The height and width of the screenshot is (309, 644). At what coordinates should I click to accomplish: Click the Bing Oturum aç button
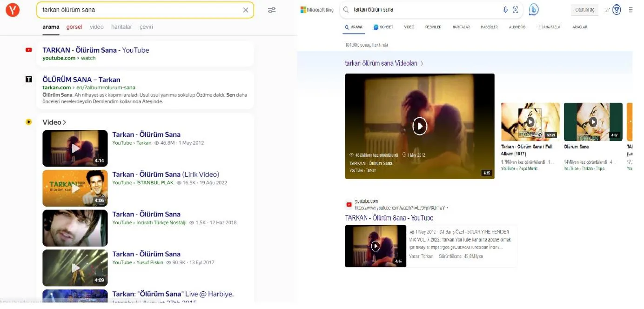pos(585,10)
